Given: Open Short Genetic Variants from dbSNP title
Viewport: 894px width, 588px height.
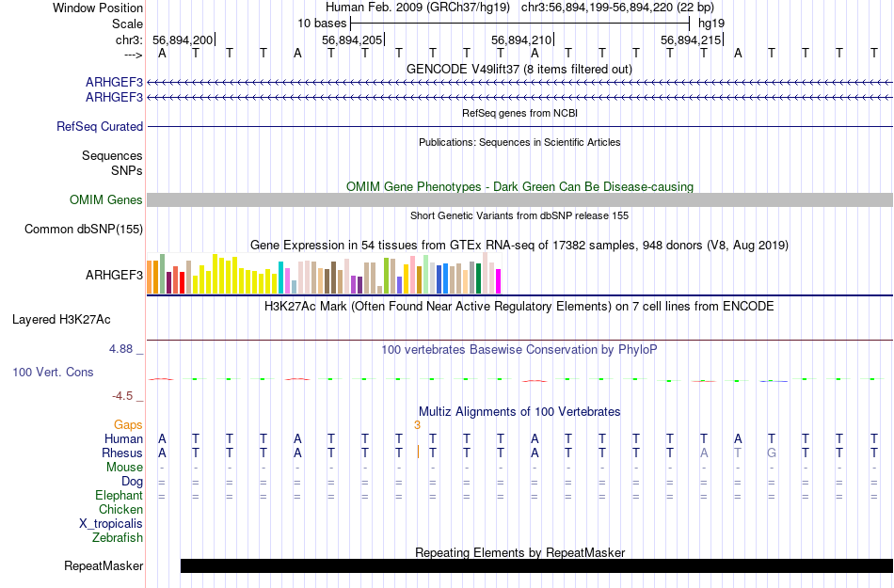Looking at the screenshot, I should click(x=519, y=215).
